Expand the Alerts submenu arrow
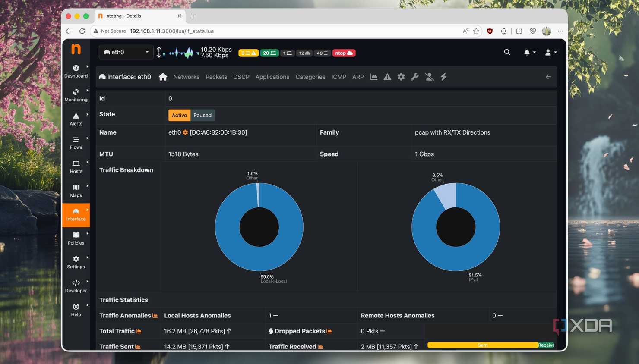This screenshot has height=364, width=639. tap(87, 114)
